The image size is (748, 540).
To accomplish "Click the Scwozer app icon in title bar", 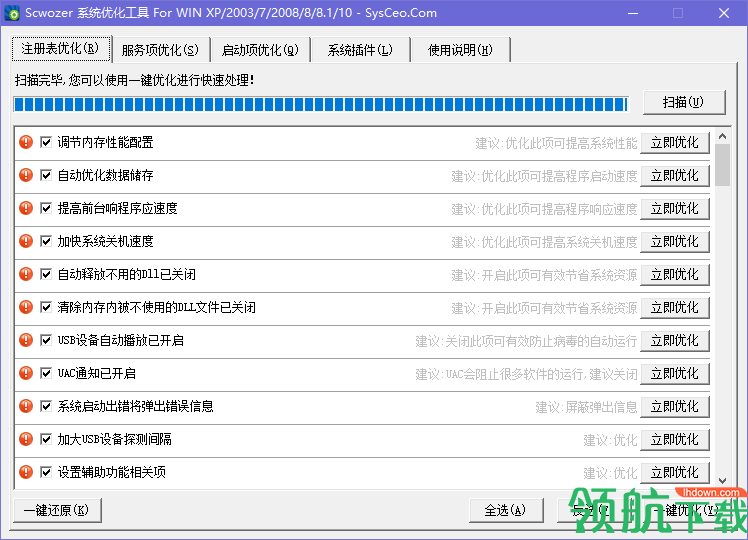I will coord(11,13).
